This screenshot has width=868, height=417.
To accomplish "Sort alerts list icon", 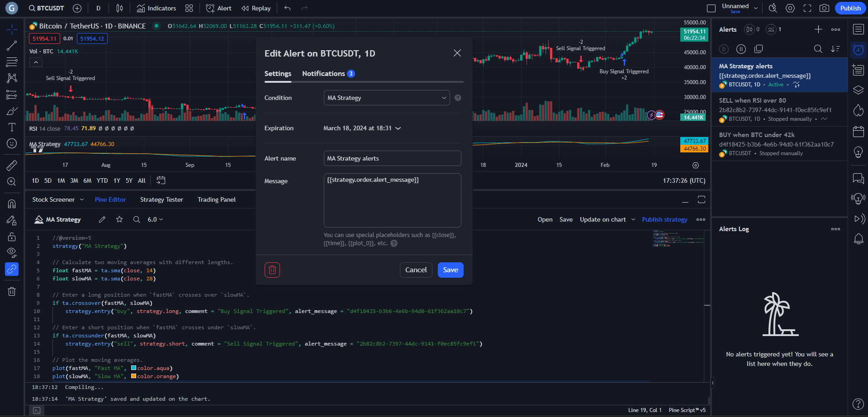I will point(835,49).
